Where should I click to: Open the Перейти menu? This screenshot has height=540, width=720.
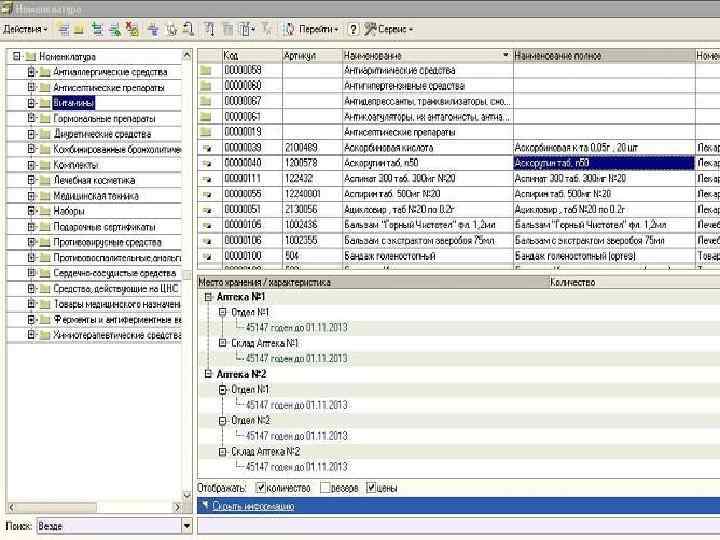click(320, 29)
